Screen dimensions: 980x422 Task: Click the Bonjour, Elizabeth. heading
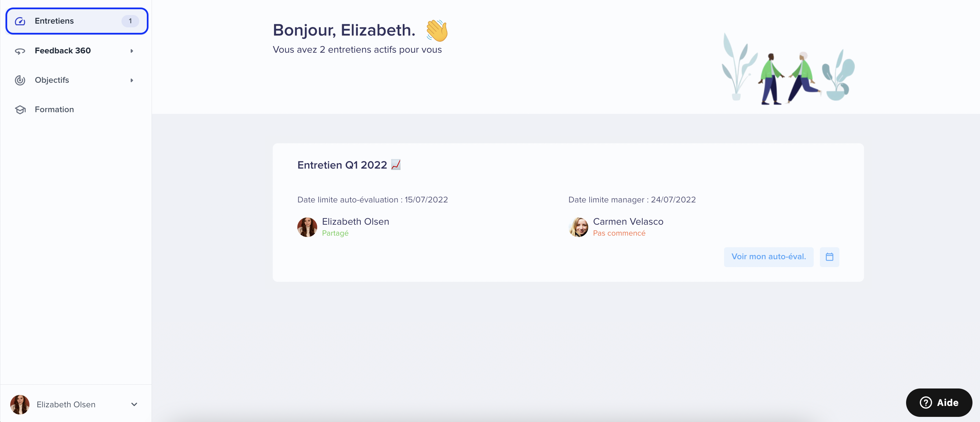click(344, 30)
